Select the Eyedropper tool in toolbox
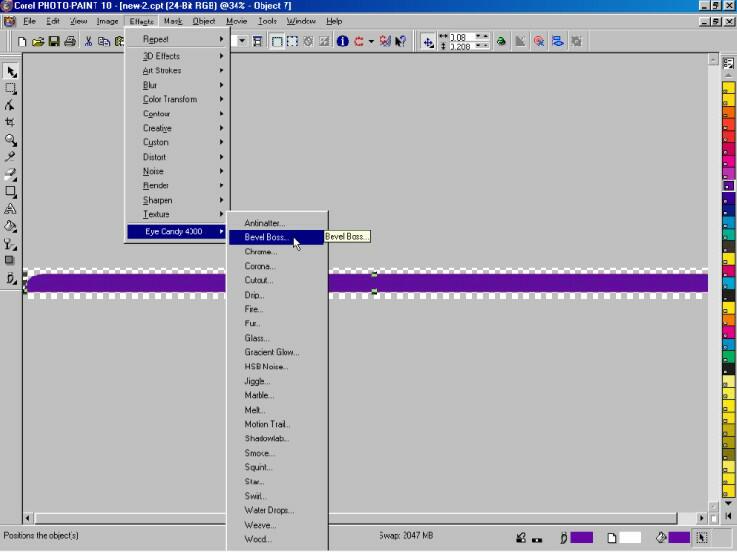737x552 pixels. (x=11, y=157)
